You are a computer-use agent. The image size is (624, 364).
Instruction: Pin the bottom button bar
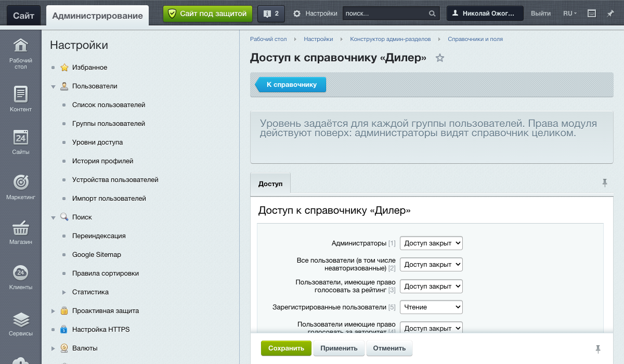point(598,348)
